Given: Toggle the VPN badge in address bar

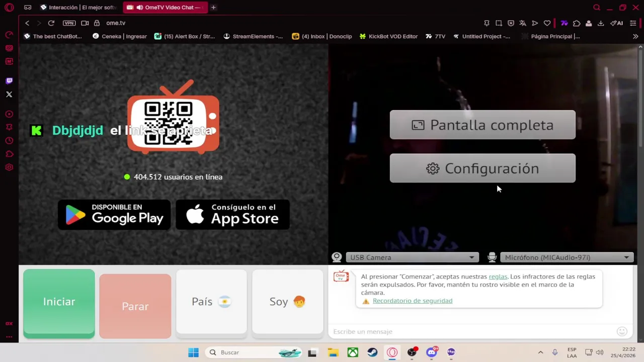Looking at the screenshot, I should tap(69, 23).
